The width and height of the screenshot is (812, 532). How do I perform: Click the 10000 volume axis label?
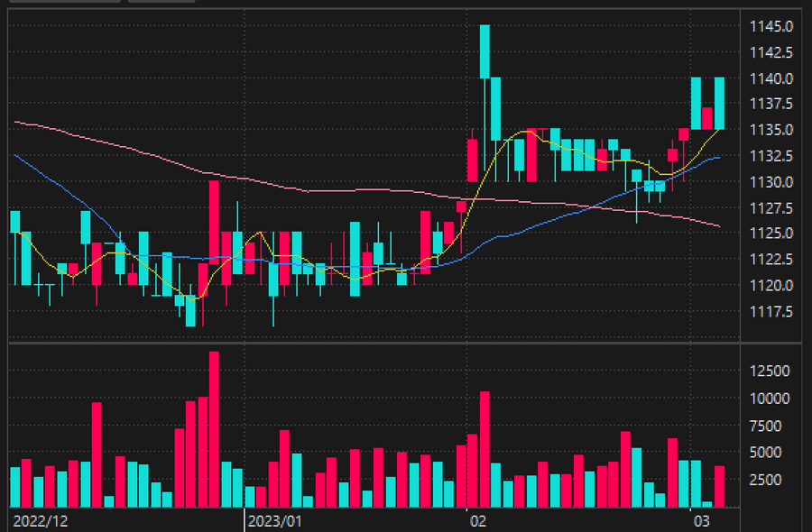(770, 399)
